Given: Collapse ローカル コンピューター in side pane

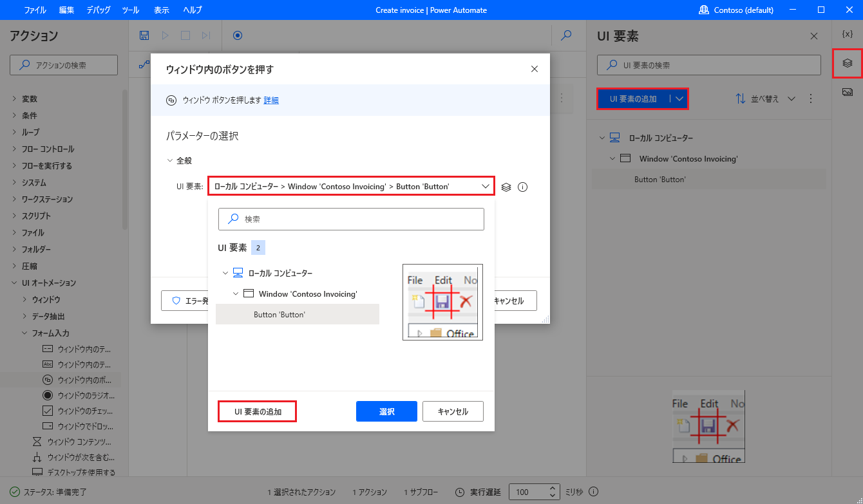Looking at the screenshot, I should [x=602, y=138].
